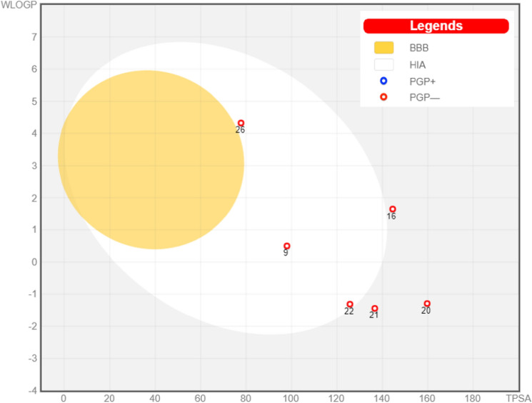Click the WLOGP axis title
Viewport: 532px width, 403px height.
click(17, 5)
